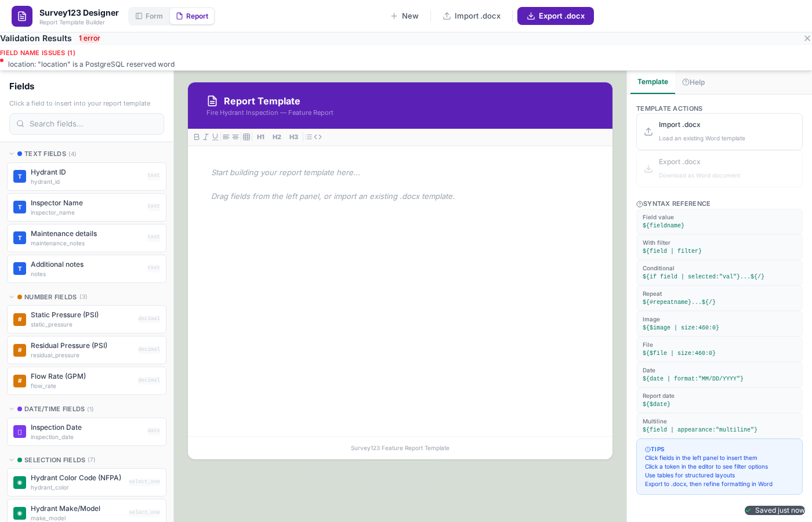This screenshot has height=522, width=812.
Task: Click the With filter syntax reference card
Action: (x=719, y=247)
